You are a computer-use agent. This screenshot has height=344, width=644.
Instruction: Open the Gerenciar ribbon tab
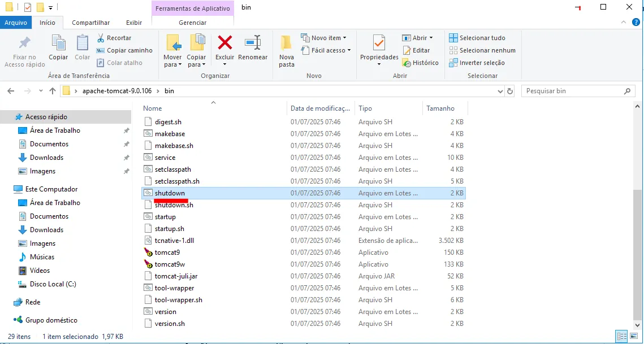pos(193,23)
